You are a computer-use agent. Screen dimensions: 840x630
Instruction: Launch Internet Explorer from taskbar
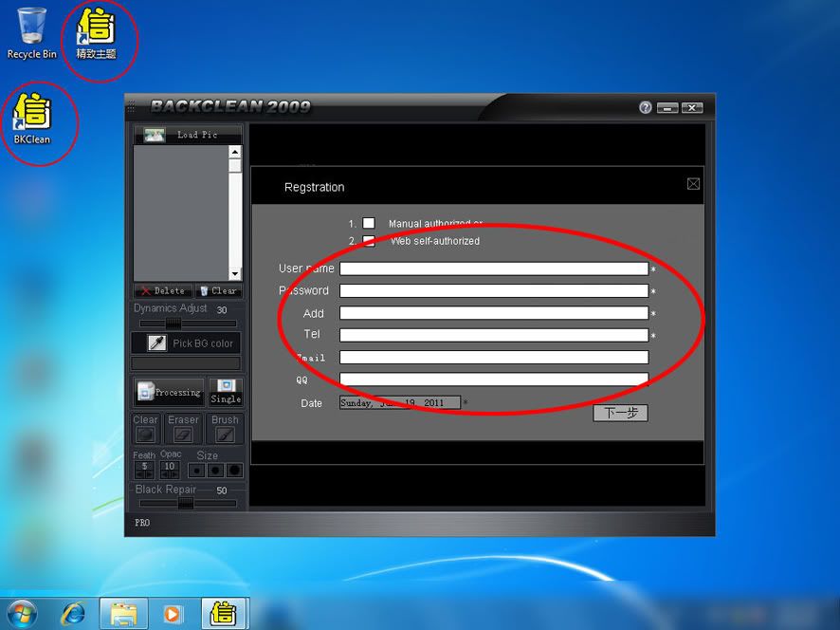[73, 614]
